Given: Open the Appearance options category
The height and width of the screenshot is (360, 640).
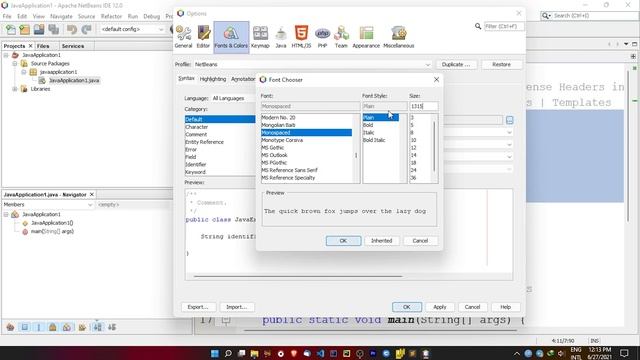Looking at the screenshot, I should pos(366,37).
